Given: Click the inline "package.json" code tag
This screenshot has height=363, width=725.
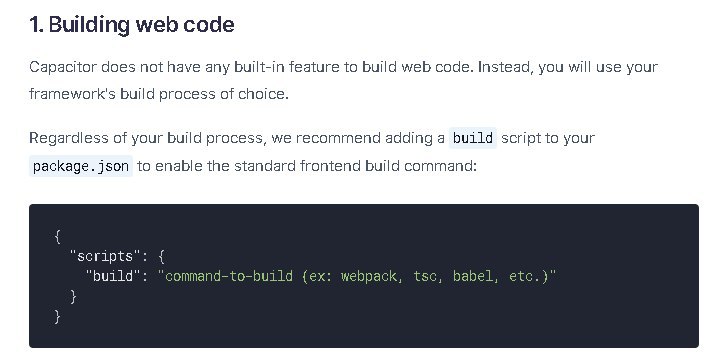Looking at the screenshot, I should [x=81, y=166].
